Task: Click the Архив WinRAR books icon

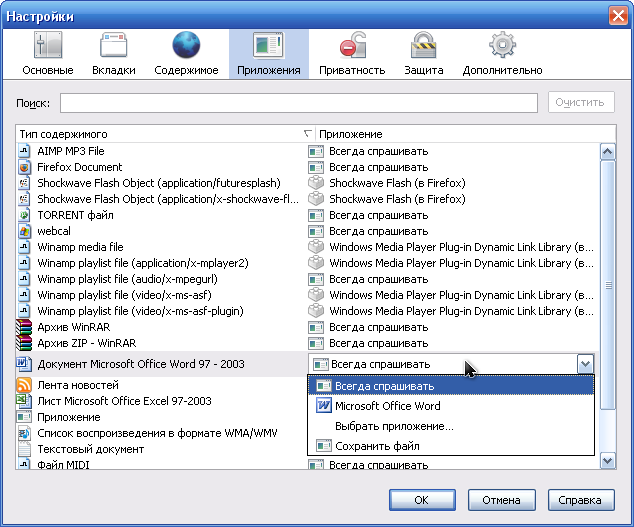Action: tap(24, 327)
